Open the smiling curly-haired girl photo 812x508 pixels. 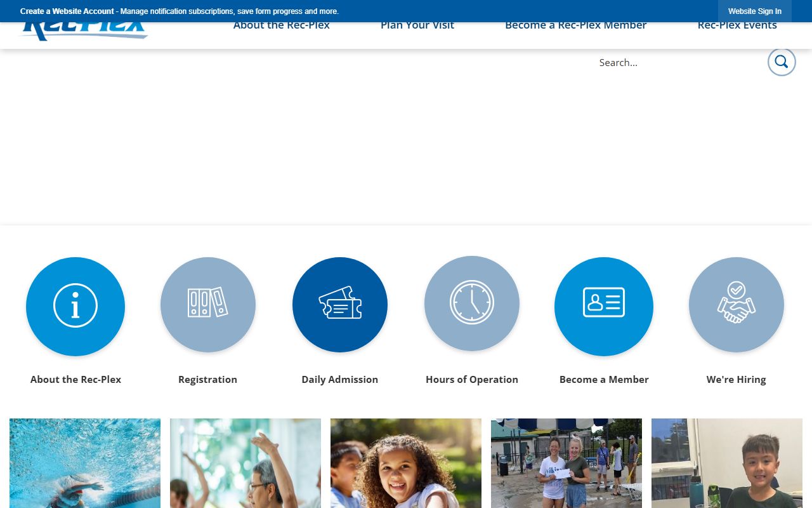tap(406, 463)
